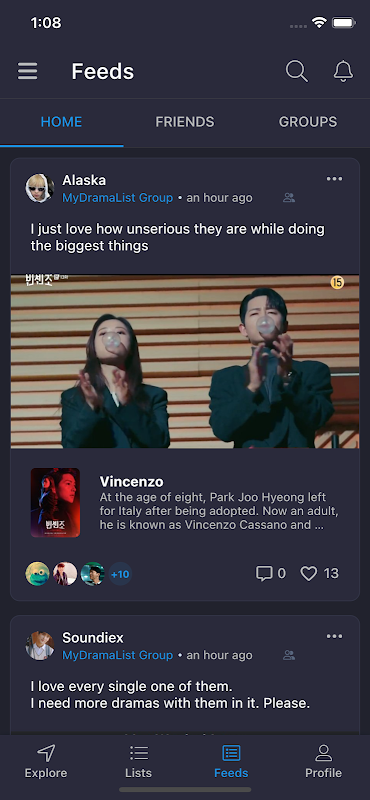Screen dimensions: 370x800
Task: Open Lists in bottom navigation
Action: coord(138,761)
